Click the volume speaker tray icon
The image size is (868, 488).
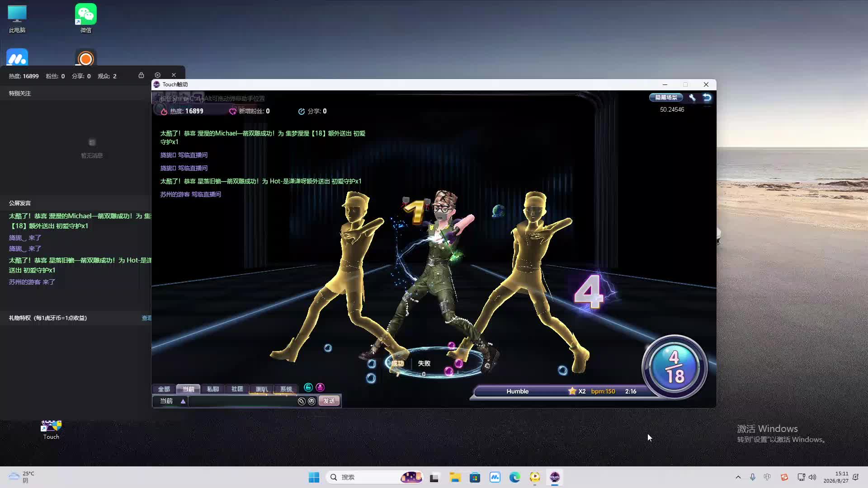(x=812, y=477)
